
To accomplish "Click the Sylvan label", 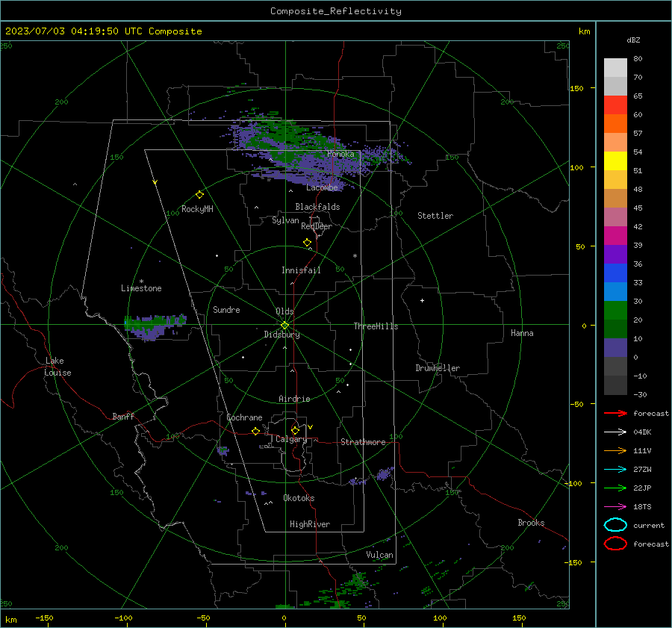I will point(285,220).
